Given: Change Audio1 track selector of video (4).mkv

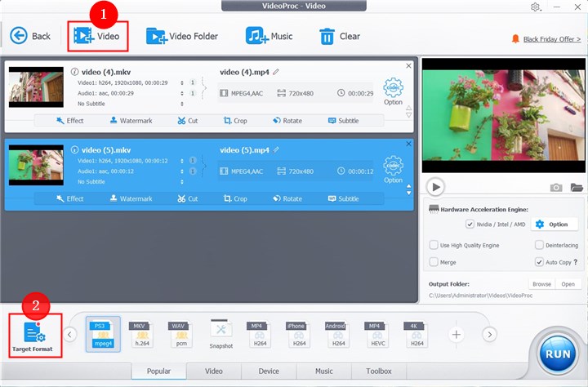Looking at the screenshot, I should 182,93.
